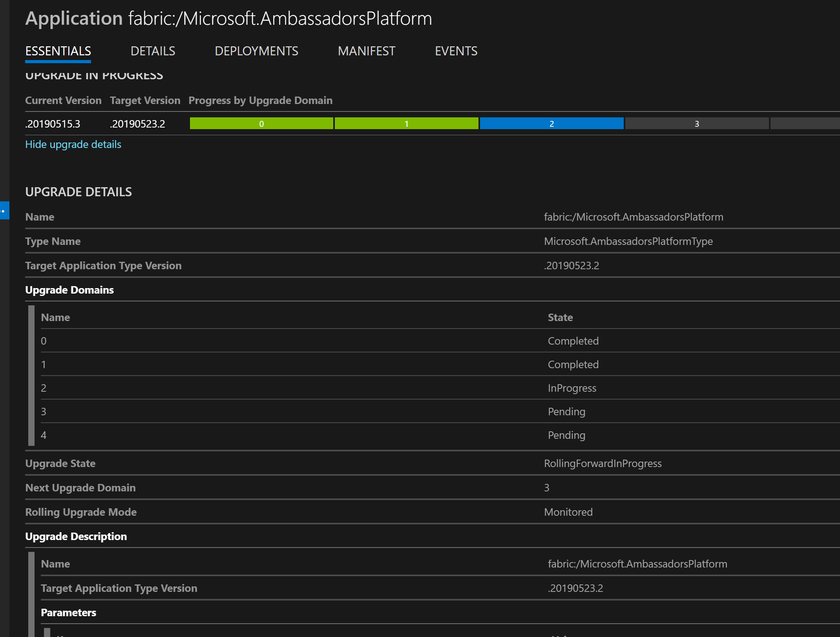Click green upgrade domain 1 progress segment
This screenshot has height=637, width=840.
406,124
